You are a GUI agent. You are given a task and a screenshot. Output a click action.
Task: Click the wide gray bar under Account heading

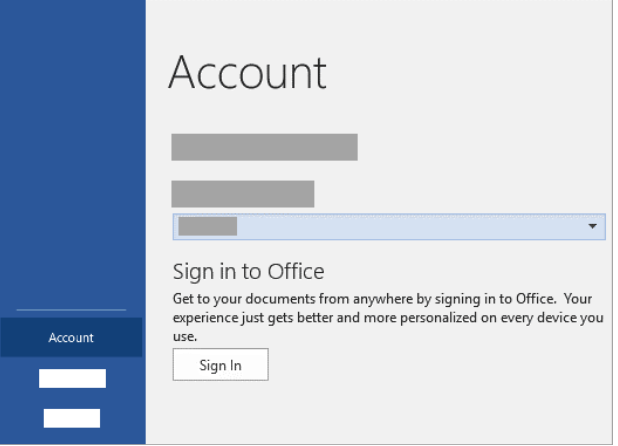pos(264,147)
